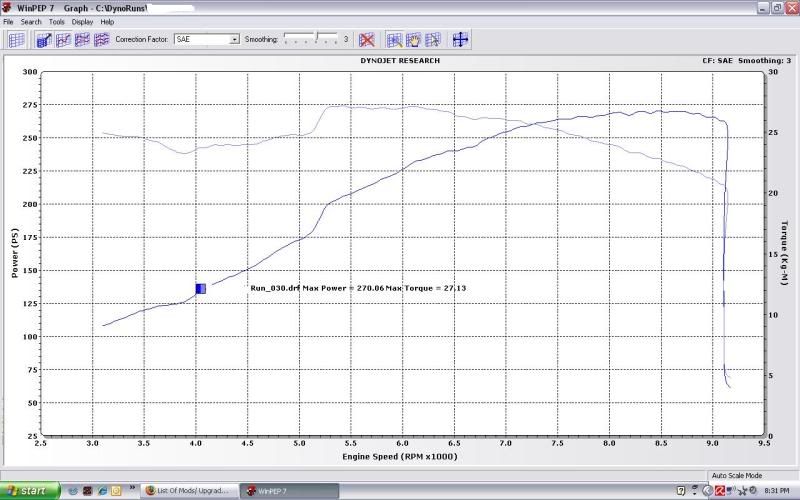Adjust the Smoothing slider
800x500 pixels.
tap(316, 38)
